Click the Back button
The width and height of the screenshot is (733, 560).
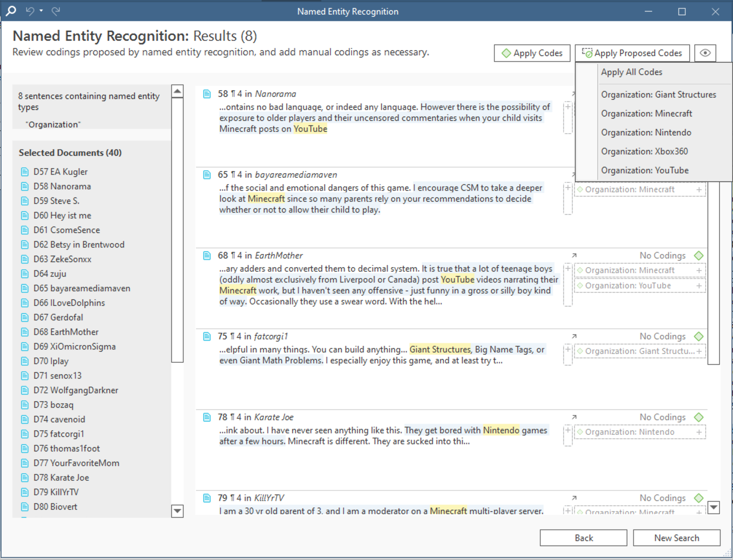(584, 538)
